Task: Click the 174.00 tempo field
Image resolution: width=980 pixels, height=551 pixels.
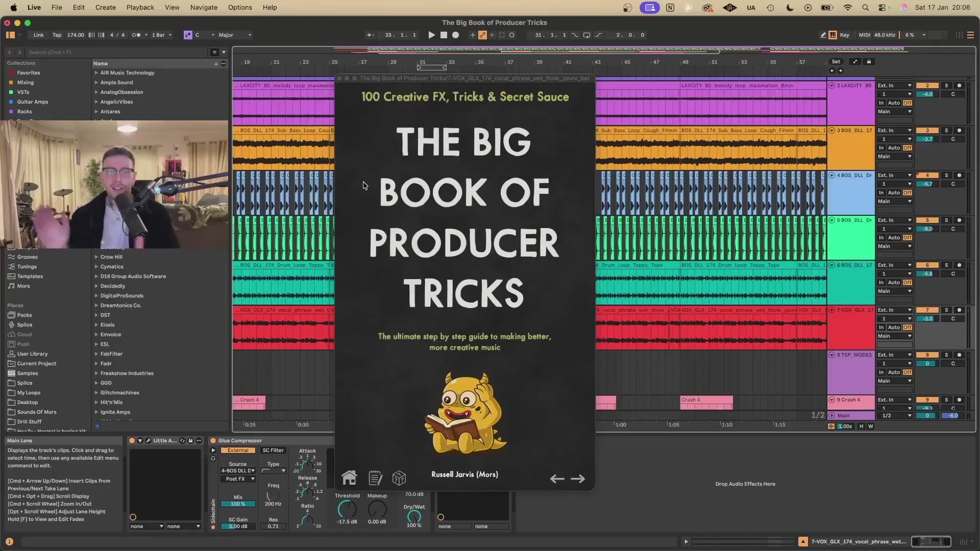Action: pyautogui.click(x=76, y=35)
